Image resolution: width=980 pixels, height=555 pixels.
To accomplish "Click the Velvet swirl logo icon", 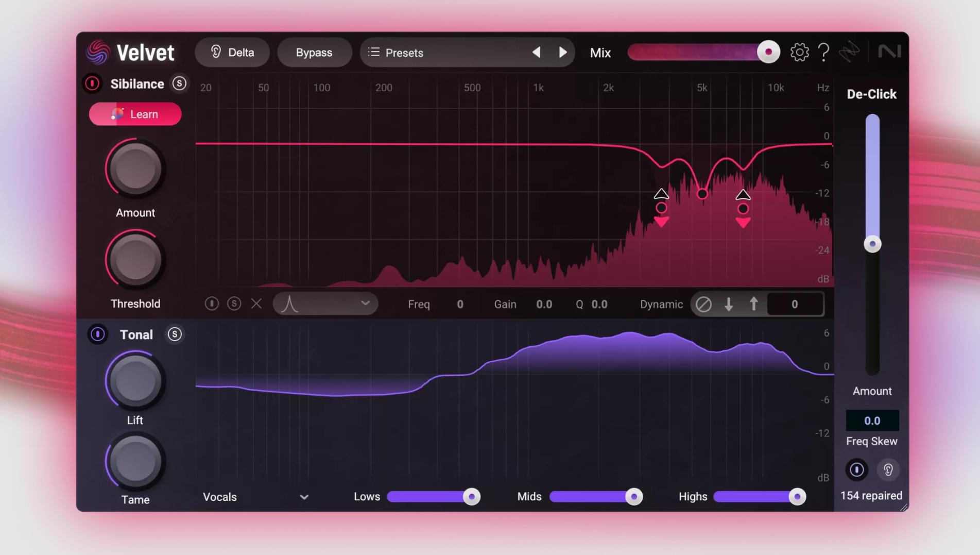I will click(98, 53).
